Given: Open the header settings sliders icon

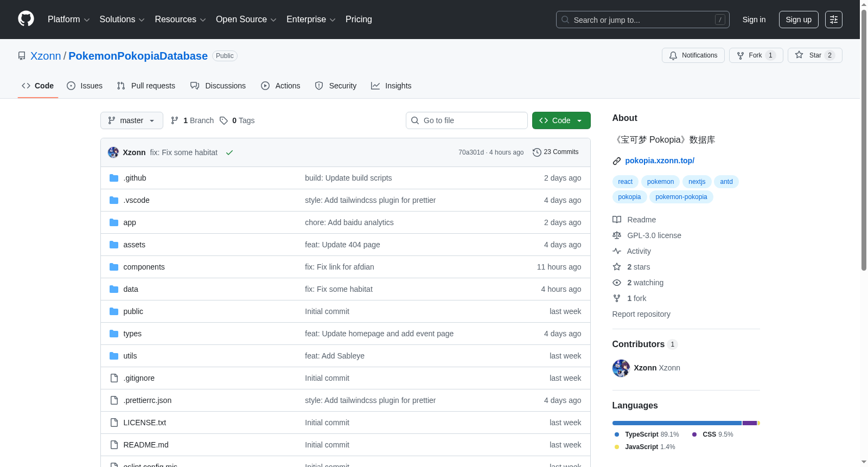Looking at the screenshot, I should (x=834, y=20).
